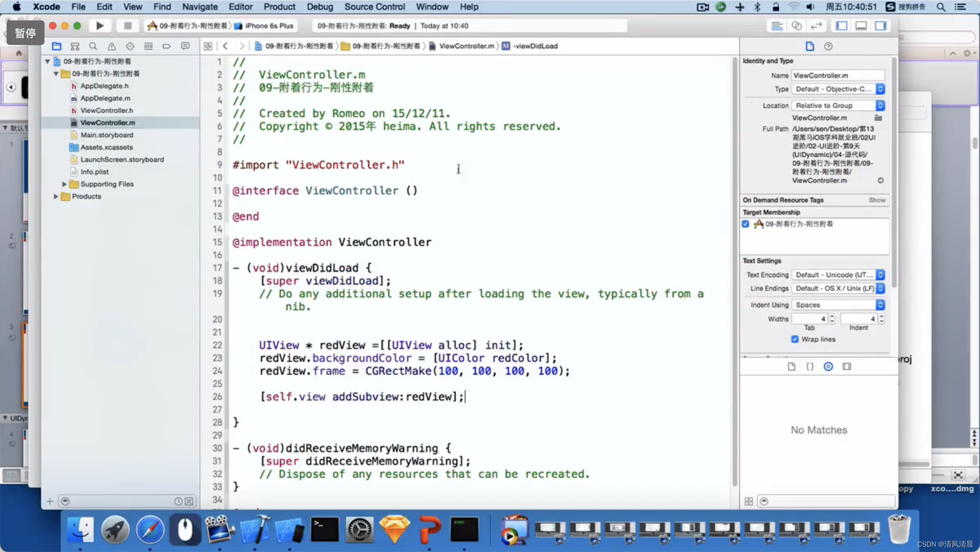980x552 pixels.
Task: Open the Quick Help inspector
Action: tap(828, 46)
